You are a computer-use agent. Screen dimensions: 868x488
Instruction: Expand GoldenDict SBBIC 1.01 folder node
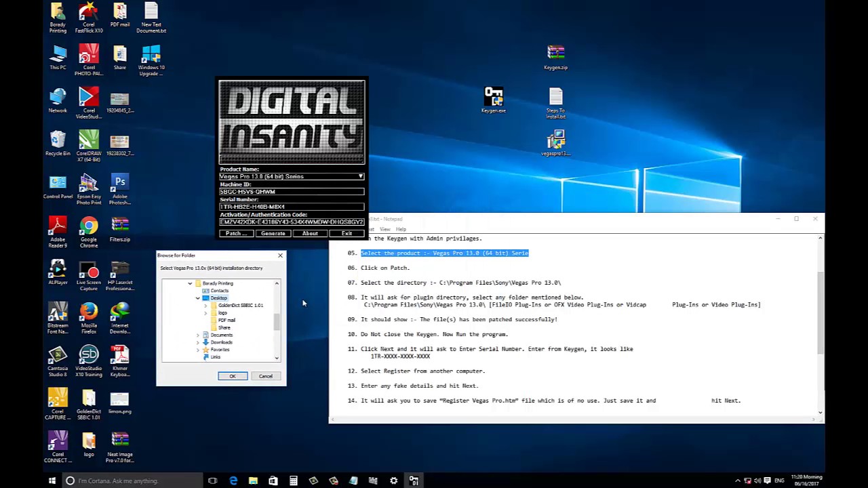[205, 306]
